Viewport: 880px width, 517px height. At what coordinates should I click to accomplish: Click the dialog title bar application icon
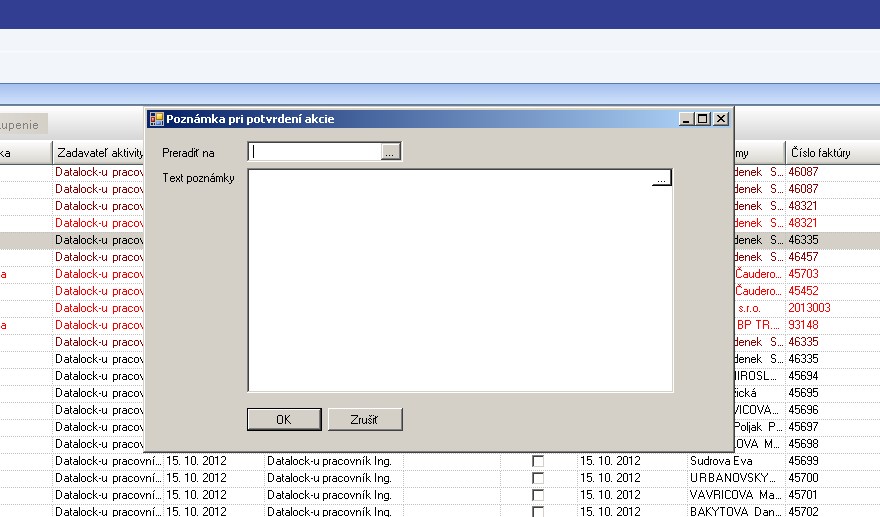coord(157,119)
